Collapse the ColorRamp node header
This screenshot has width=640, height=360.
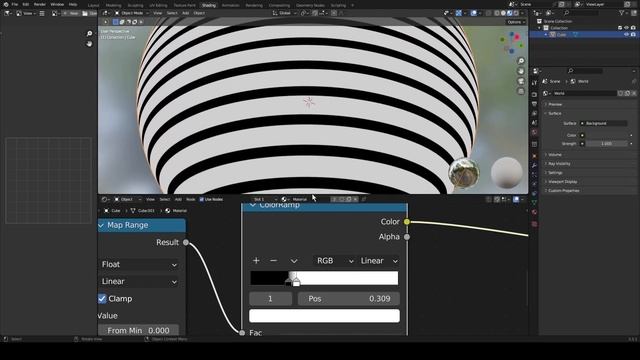[253, 205]
